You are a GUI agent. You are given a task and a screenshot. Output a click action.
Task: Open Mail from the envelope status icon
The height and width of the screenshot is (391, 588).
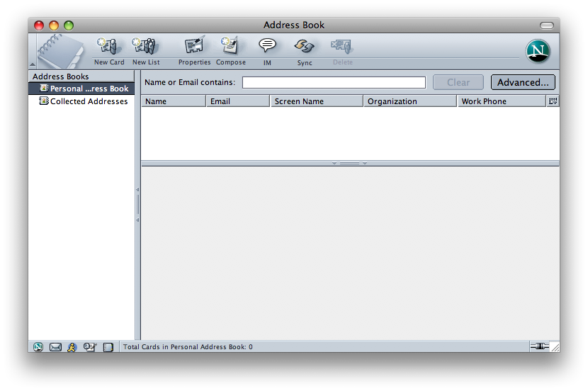click(55, 347)
